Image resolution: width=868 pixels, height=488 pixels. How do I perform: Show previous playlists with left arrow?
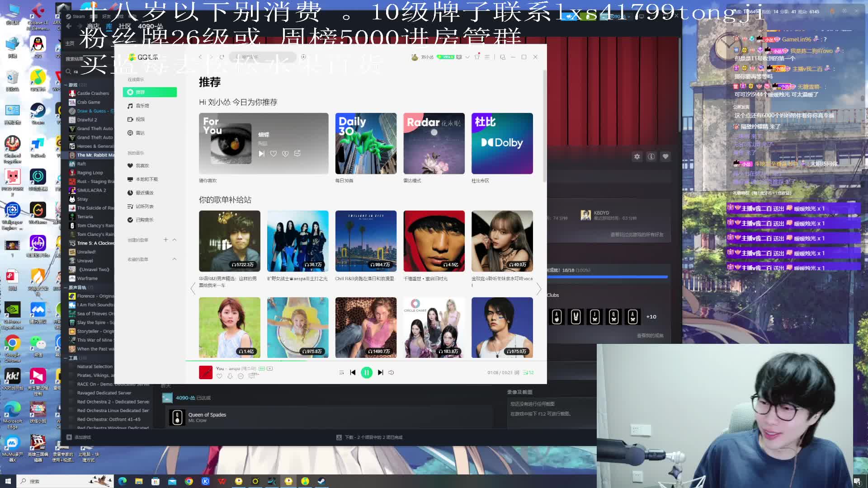click(193, 289)
